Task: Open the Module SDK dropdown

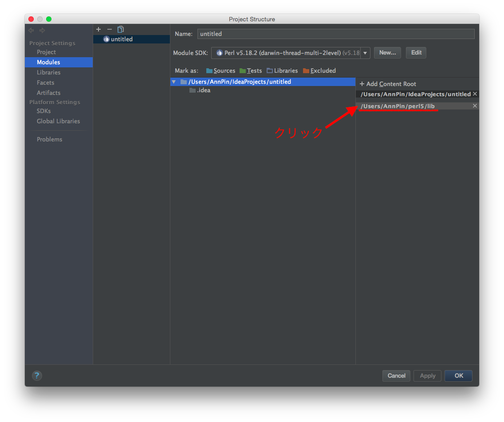Action: 365,53
